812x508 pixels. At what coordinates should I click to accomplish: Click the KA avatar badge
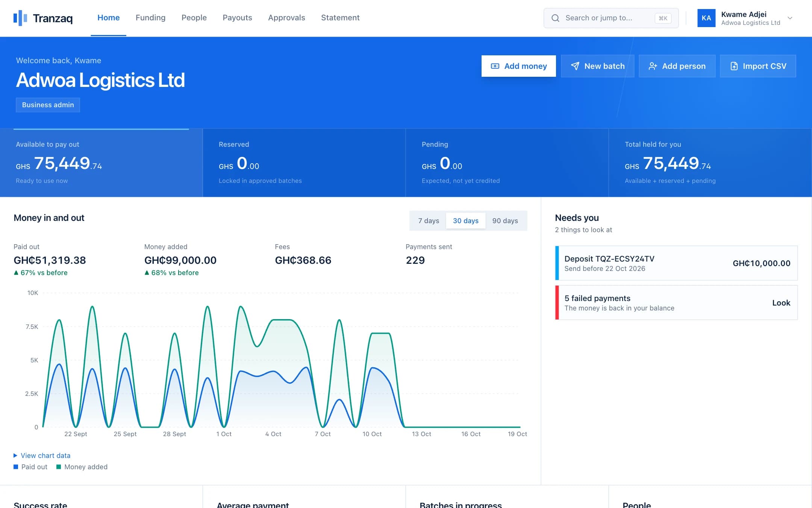pos(706,18)
